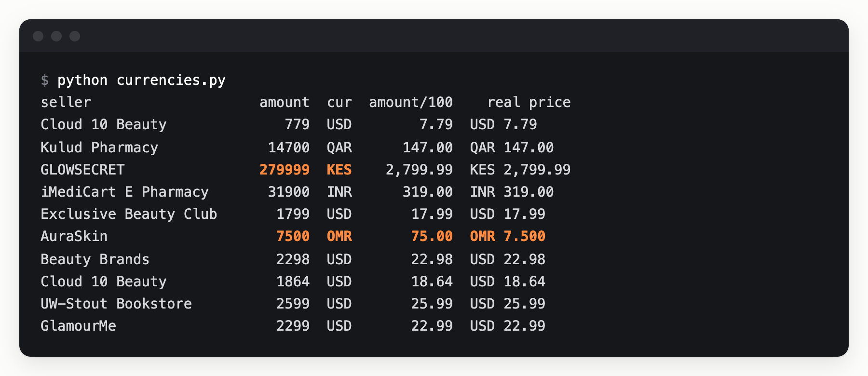
Task: Click the middle window dot (minimize)
Action: (x=56, y=36)
